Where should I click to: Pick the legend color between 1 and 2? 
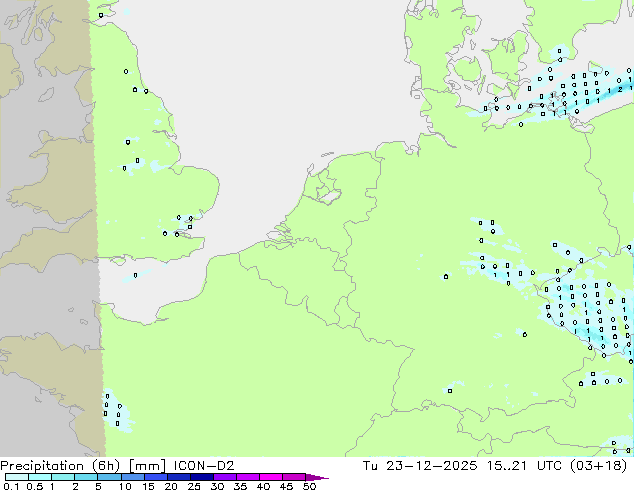pyautogui.click(x=63, y=477)
